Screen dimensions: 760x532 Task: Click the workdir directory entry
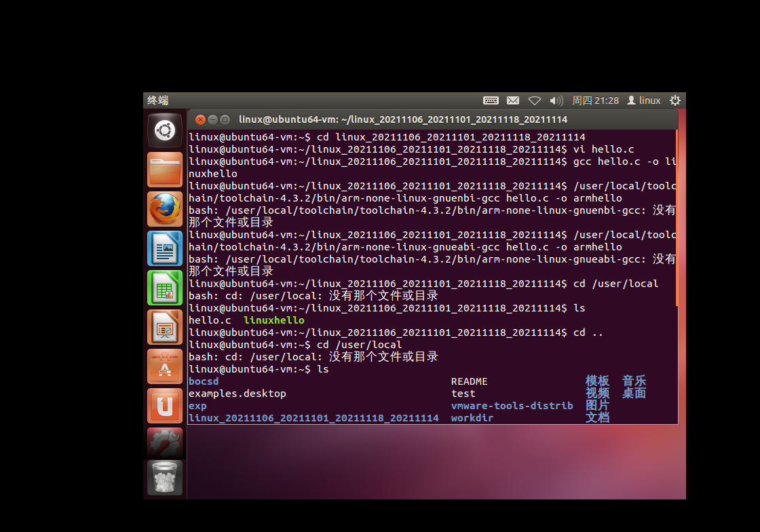[x=472, y=418]
